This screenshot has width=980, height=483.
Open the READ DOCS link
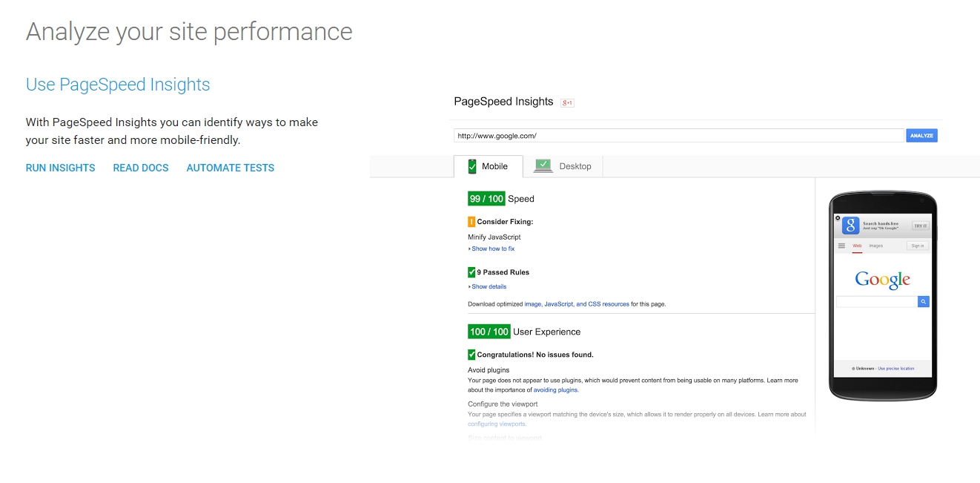pyautogui.click(x=141, y=168)
